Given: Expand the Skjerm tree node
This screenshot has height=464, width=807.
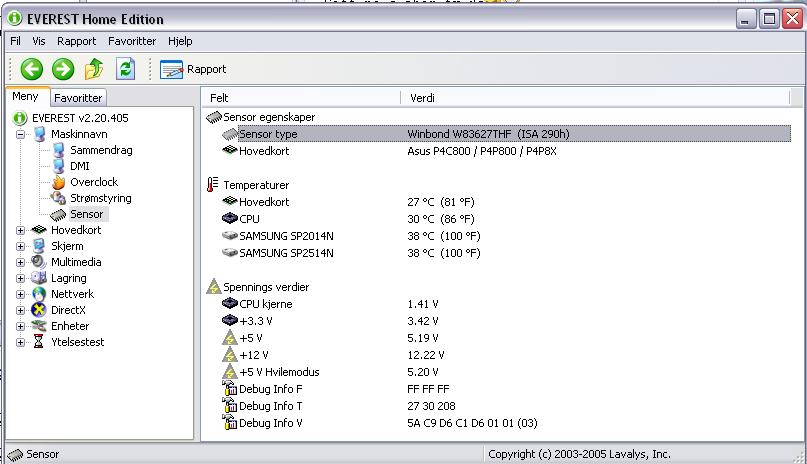Looking at the screenshot, I should pos(21,246).
